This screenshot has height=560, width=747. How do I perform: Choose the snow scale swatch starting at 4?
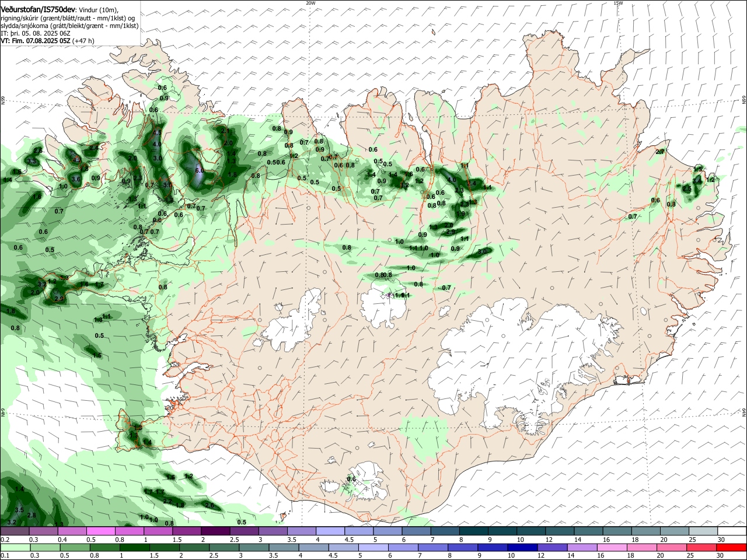(x=329, y=531)
